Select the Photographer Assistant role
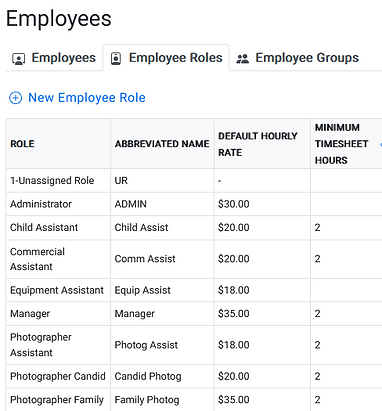382x411 pixels. click(x=41, y=345)
